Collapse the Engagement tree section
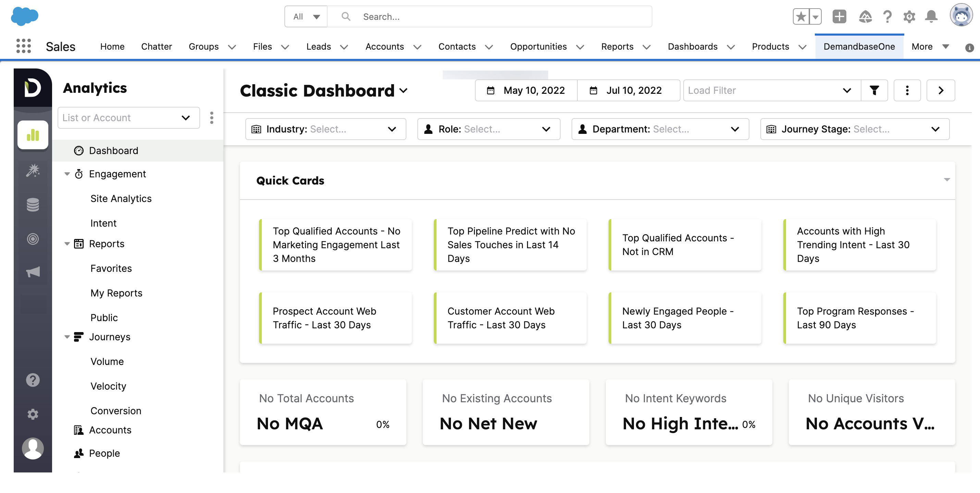Viewport: 980px width, 493px height. pyautogui.click(x=67, y=174)
